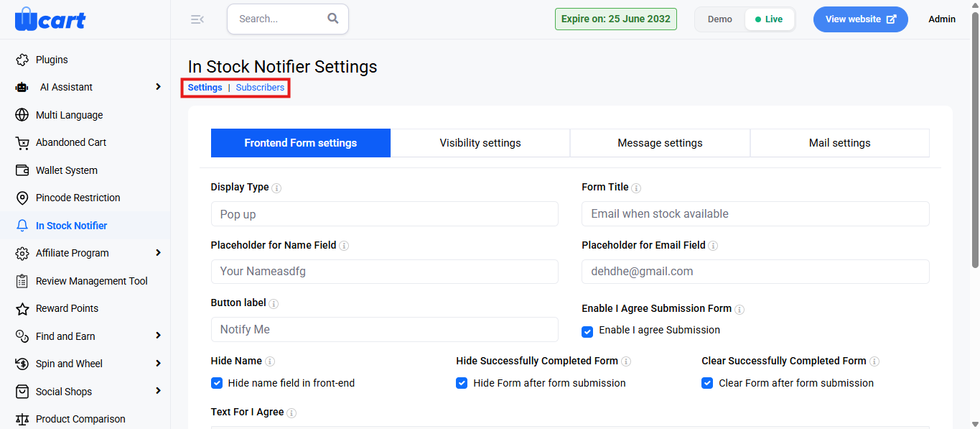
Task: Open the Subscribers link
Action: tap(260, 88)
